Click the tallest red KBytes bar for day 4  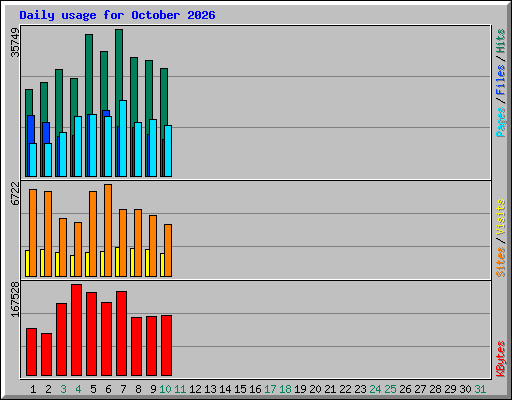click(x=76, y=330)
